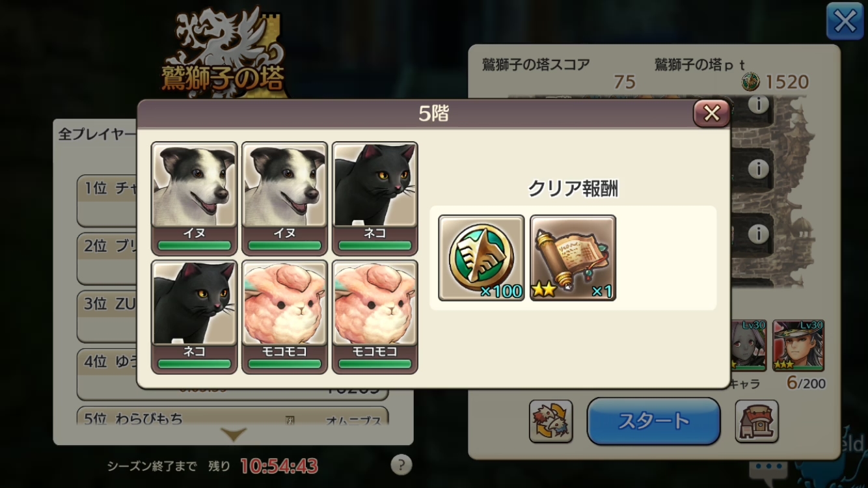This screenshot has height=488, width=868.
Task: Open the party swap icon left of スタート
Action: pyautogui.click(x=550, y=421)
